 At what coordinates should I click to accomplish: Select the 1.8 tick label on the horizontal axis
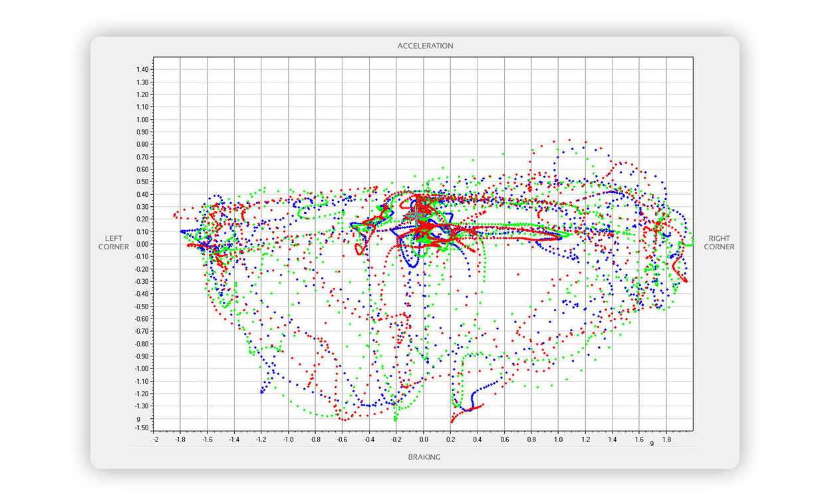[x=666, y=440]
